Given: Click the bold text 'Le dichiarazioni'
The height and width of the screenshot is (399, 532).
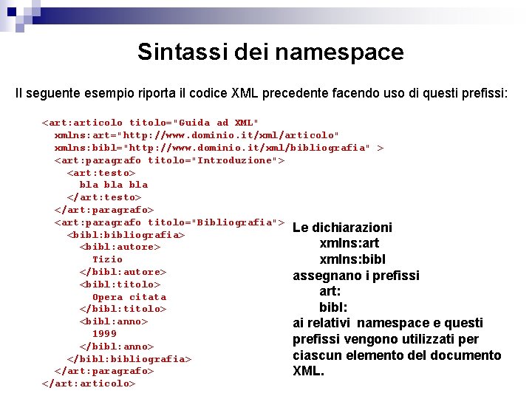Looking at the screenshot, I should pos(342,228).
